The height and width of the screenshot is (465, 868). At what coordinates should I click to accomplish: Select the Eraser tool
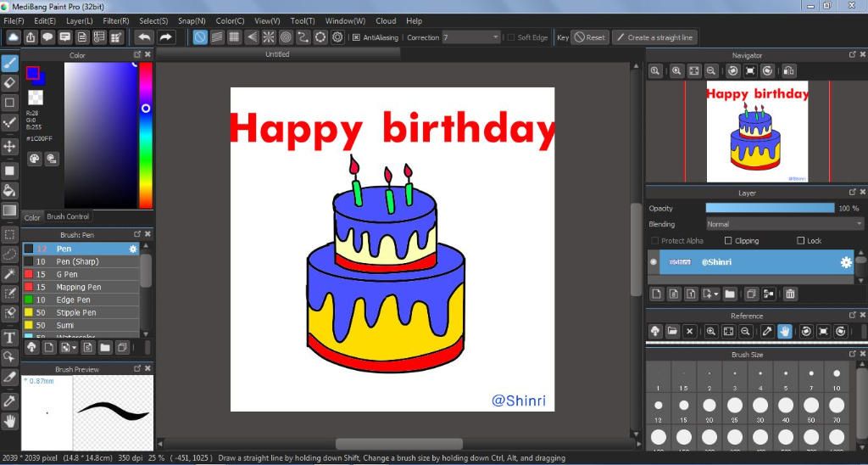9,83
